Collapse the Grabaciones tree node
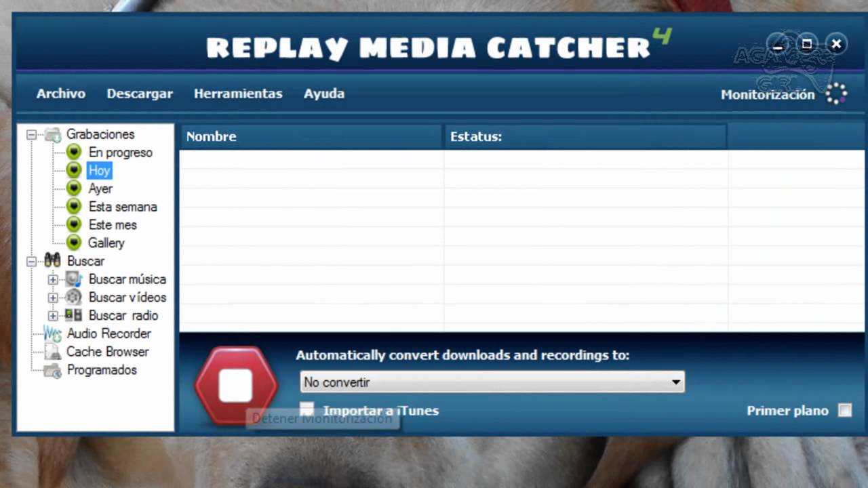Screen dimensions: 868x488 click(31, 135)
